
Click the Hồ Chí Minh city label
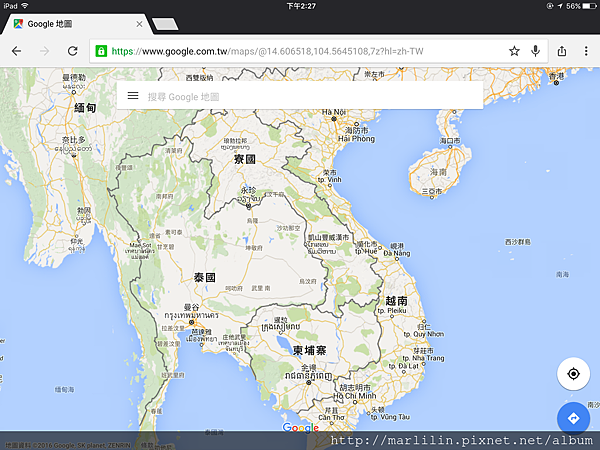pyautogui.click(x=355, y=396)
